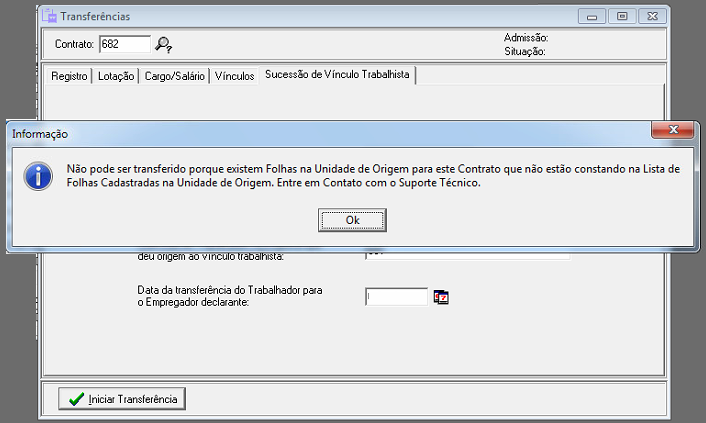Click the magnifier search icon beside Contrato
Screen dimensions: 706x423
click(164, 44)
